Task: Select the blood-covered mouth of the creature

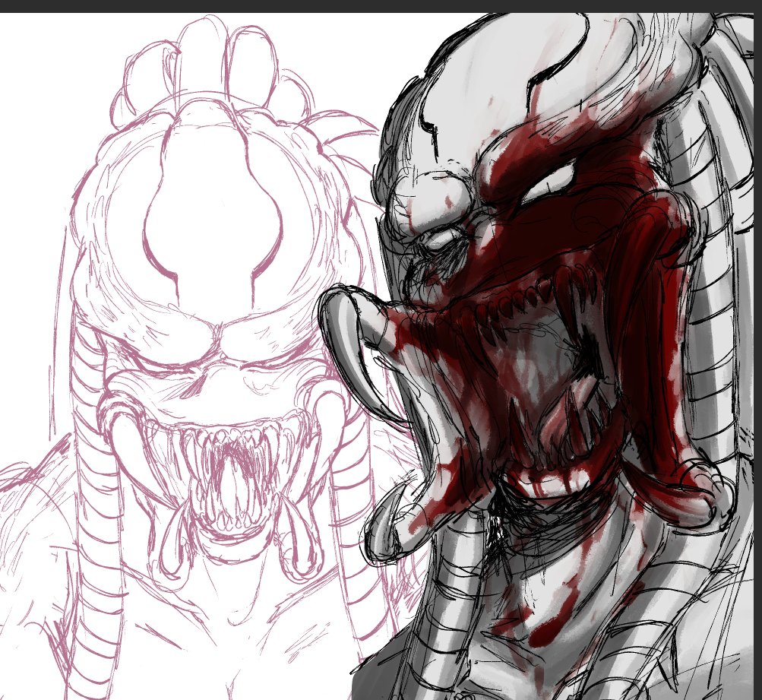Action: (x=532, y=365)
